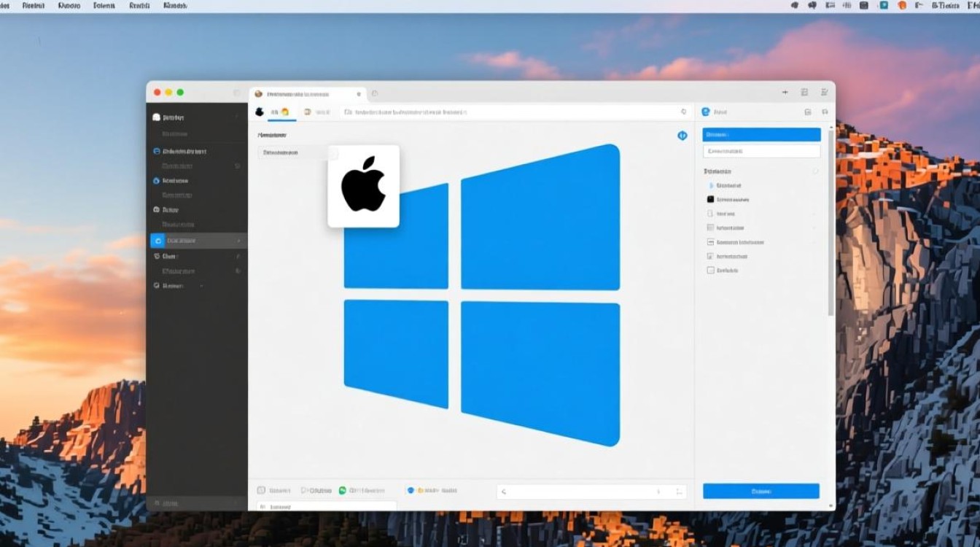This screenshot has height=547, width=980.
Task: Click the blue circular sync icon above the Windows logo
Action: click(x=684, y=136)
